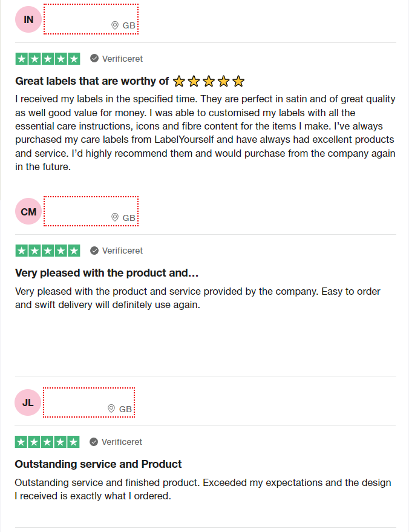The width and height of the screenshot is (409, 532).
Task: Click verified checkmark icon on second review
Action: click(94, 251)
